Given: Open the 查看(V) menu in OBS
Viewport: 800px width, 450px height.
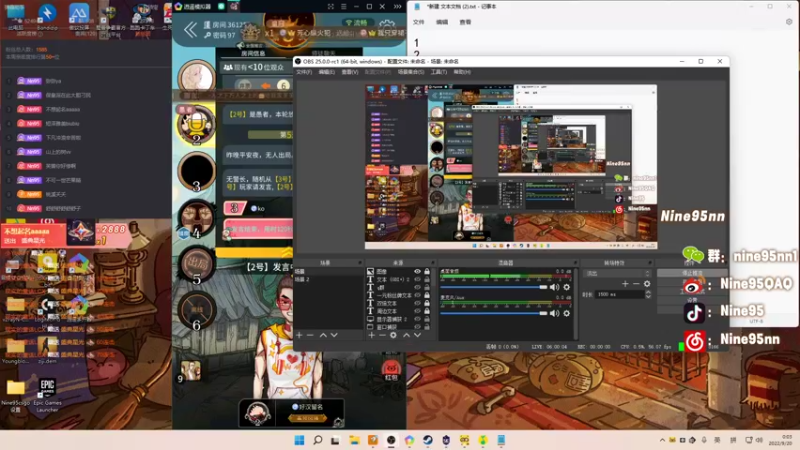Looking at the screenshot, I should coord(350,72).
